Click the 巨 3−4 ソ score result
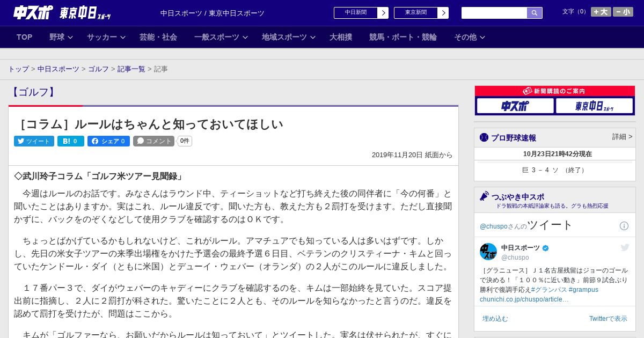Screen dimensions: 644x338 pyautogui.click(x=554, y=170)
